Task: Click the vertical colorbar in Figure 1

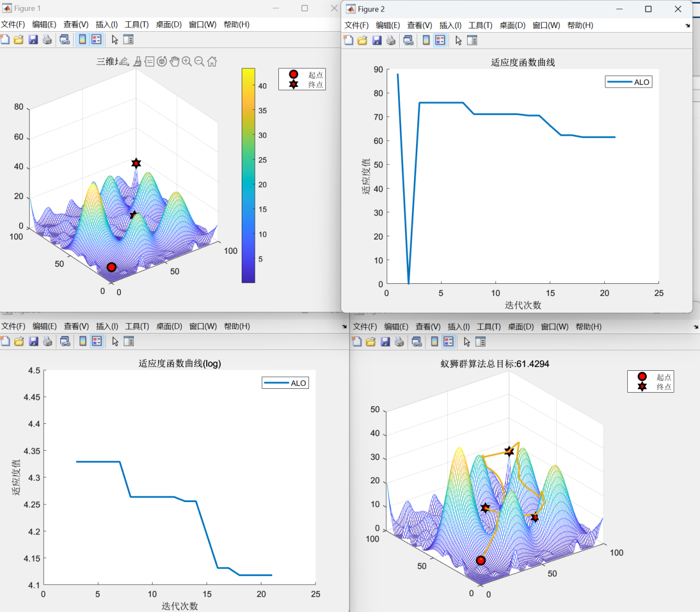Action: [x=248, y=176]
